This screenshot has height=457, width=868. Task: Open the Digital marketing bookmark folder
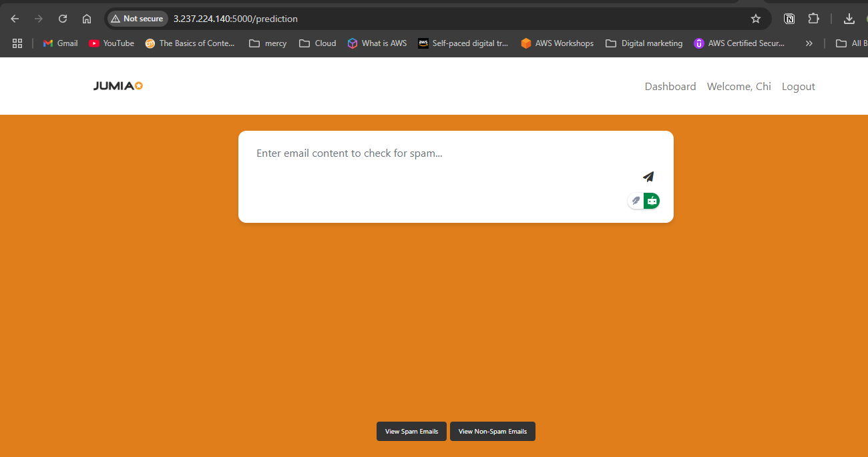pos(644,43)
